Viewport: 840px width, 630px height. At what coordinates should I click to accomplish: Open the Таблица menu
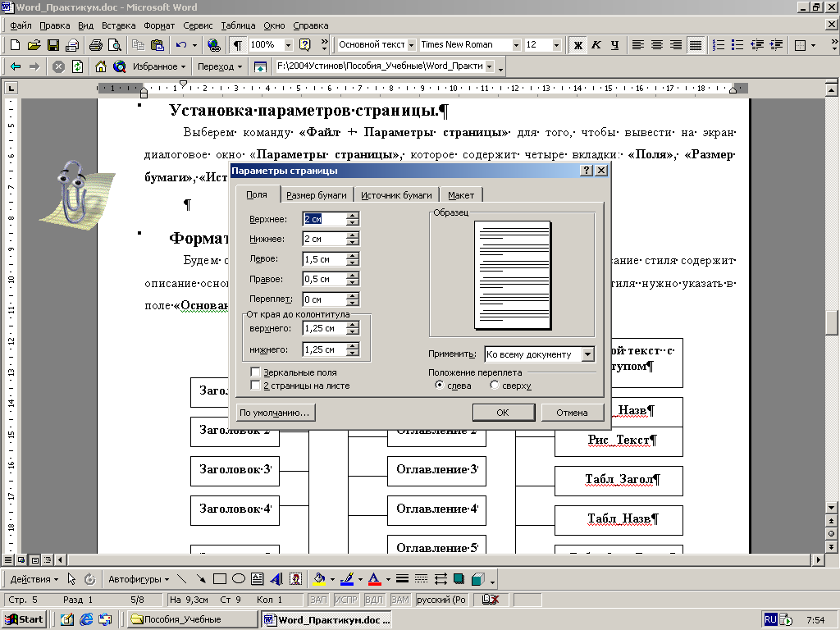pos(238,25)
